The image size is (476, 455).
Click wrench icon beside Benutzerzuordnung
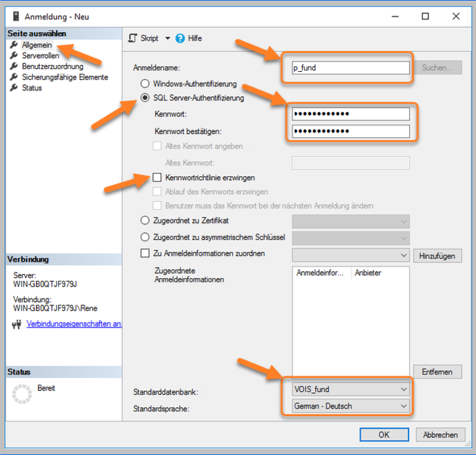14,66
